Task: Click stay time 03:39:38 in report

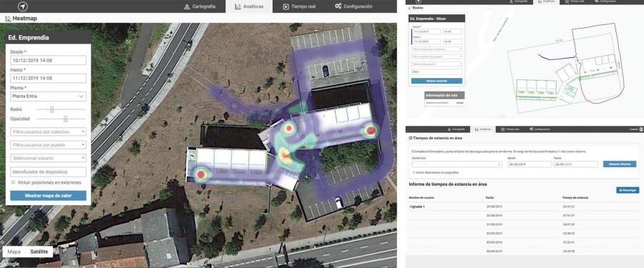Action: point(568,251)
